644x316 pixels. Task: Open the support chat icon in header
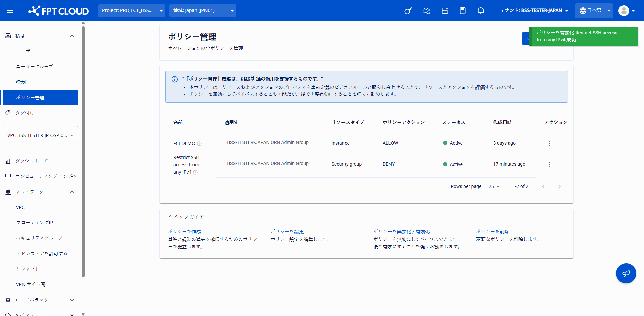coord(427,11)
